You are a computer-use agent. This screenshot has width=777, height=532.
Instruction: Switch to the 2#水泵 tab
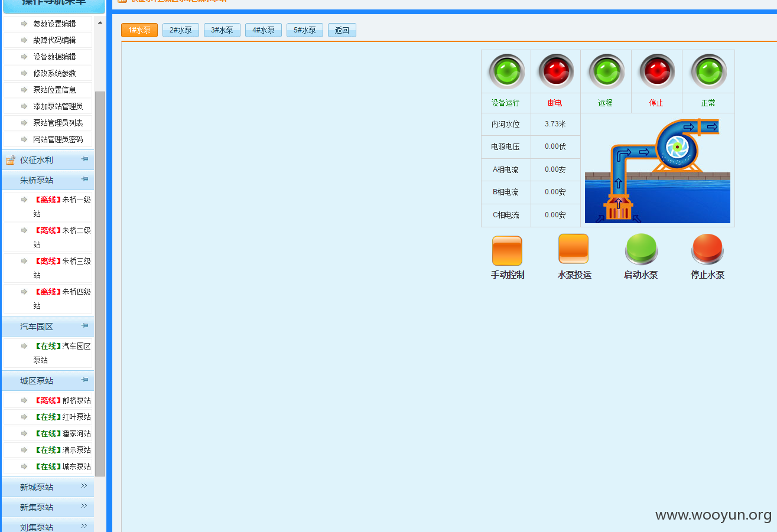[181, 30]
